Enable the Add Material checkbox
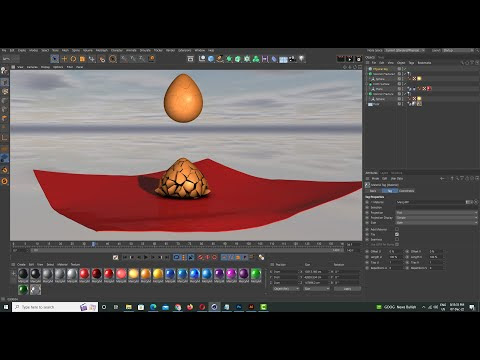Screen dimensions: 480x360 397,229
